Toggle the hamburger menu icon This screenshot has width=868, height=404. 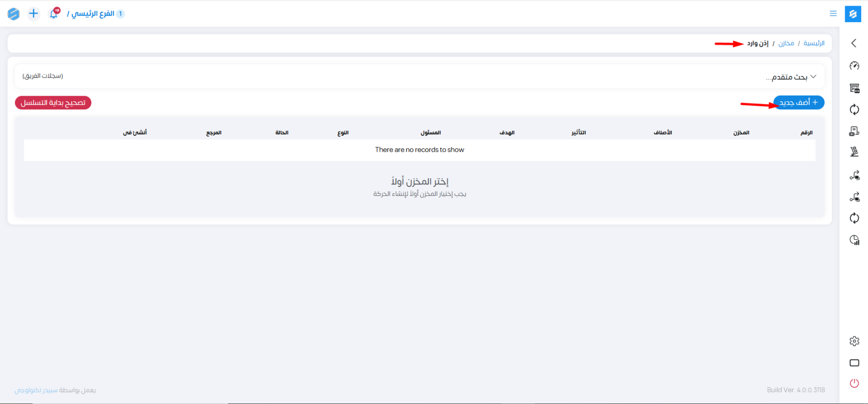click(x=833, y=14)
